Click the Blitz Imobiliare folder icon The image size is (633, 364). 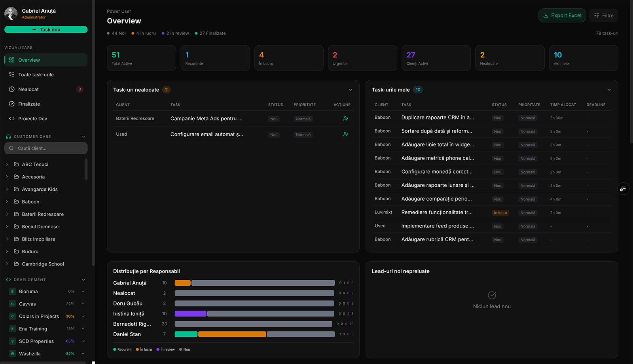click(x=16, y=239)
